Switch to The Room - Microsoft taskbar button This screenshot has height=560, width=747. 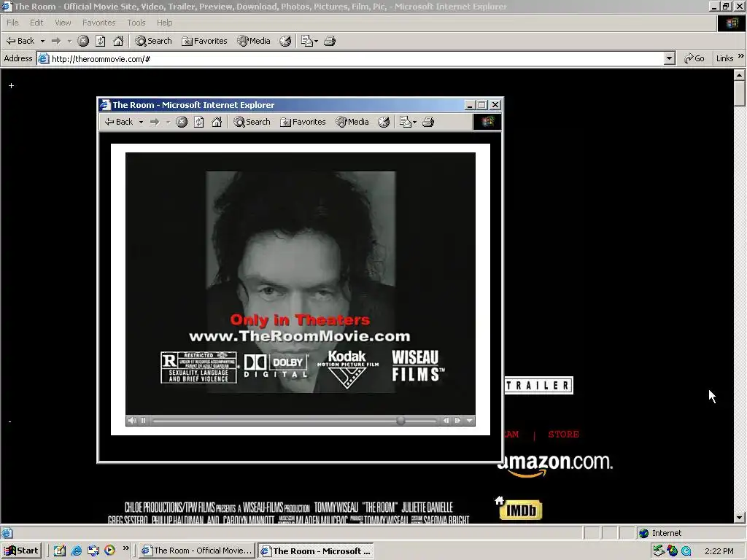point(315,551)
